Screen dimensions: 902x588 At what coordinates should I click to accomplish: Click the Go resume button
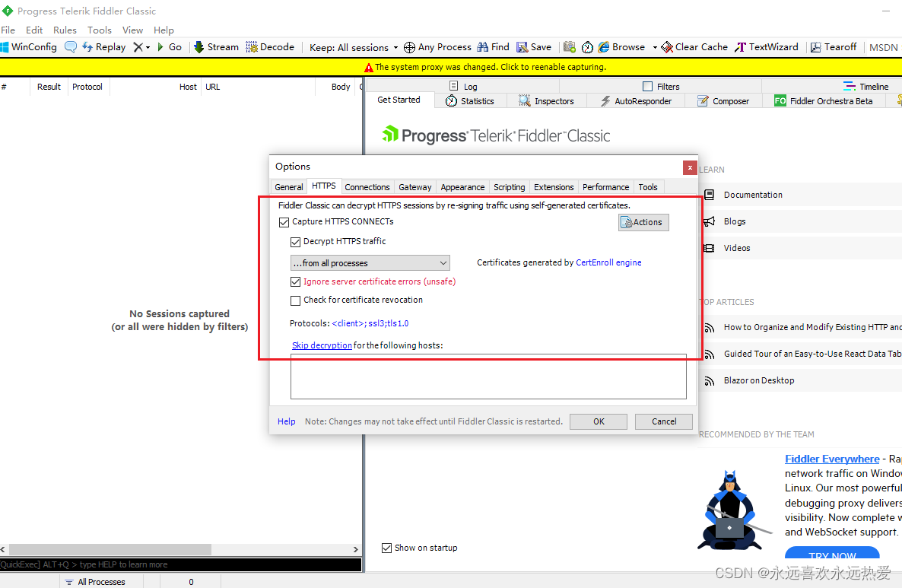(x=170, y=47)
